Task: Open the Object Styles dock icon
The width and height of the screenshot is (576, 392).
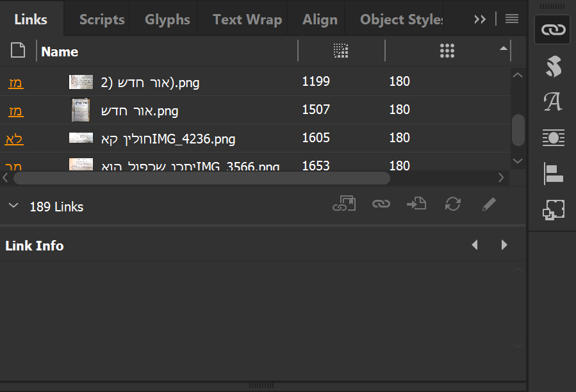Action: click(553, 210)
